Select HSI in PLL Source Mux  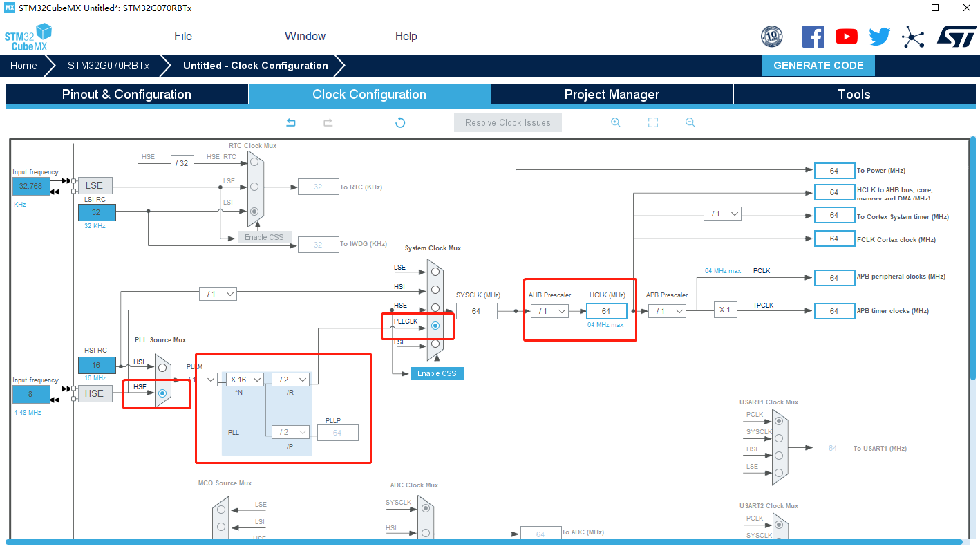pos(162,368)
